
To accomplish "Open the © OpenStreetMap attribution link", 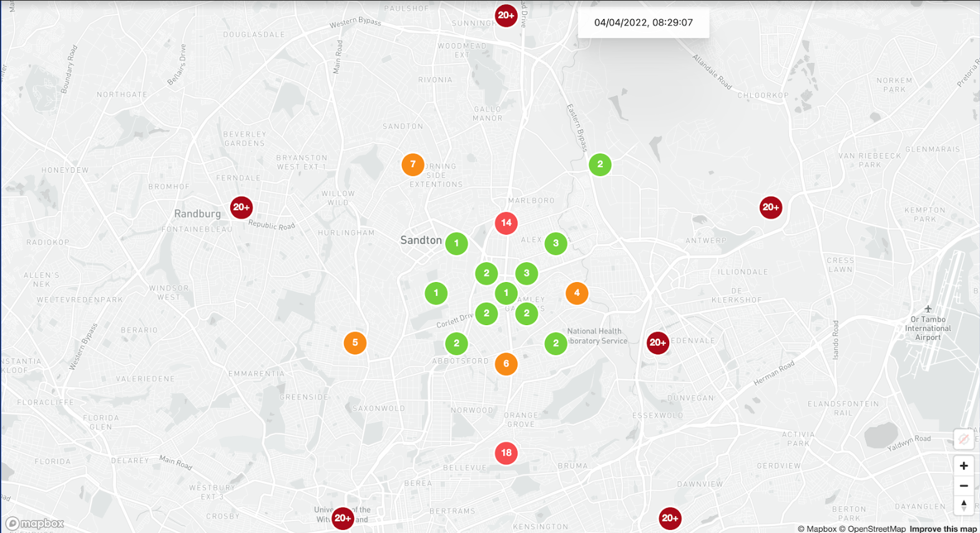I will click(x=871, y=529).
